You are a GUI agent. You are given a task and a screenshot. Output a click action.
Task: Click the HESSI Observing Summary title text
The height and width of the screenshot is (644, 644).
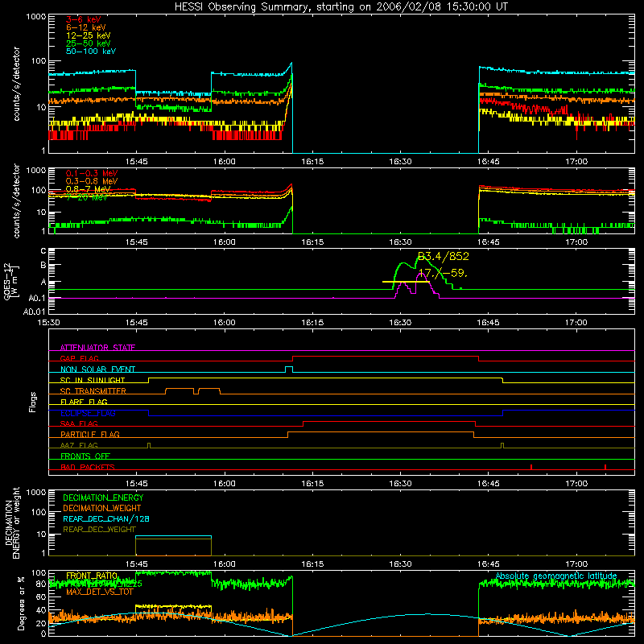coord(341,7)
